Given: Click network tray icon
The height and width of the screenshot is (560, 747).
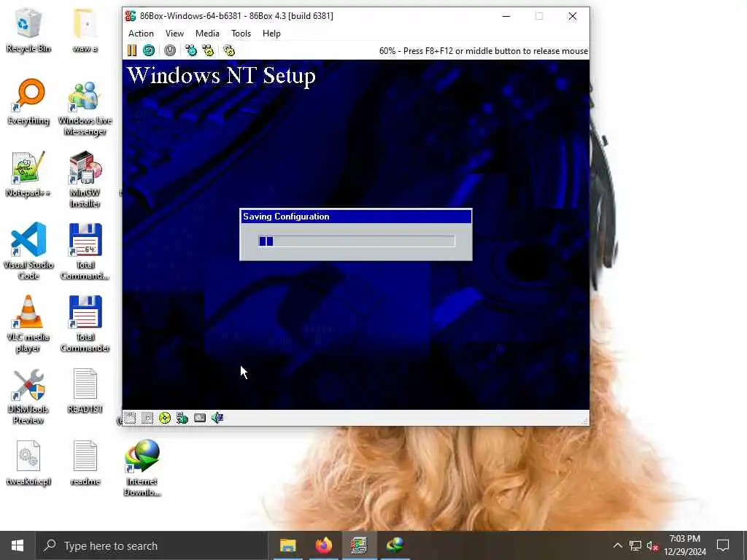Looking at the screenshot, I should click(x=635, y=545).
